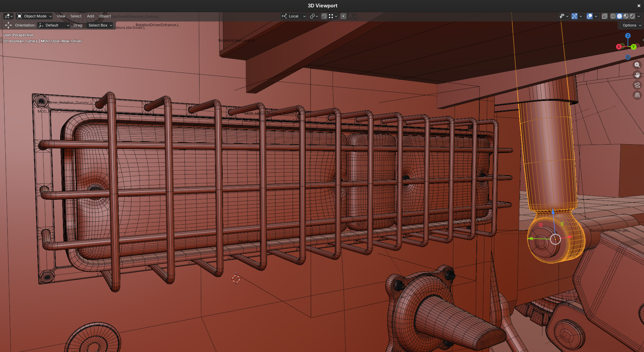Toggle proportional editing in the header
Viewport: 644px width, 352px height.
point(343,16)
